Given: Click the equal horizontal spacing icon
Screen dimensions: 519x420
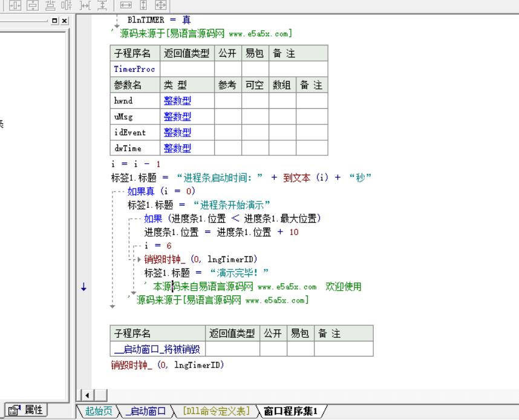Looking at the screenshot, I should [x=85, y=5].
